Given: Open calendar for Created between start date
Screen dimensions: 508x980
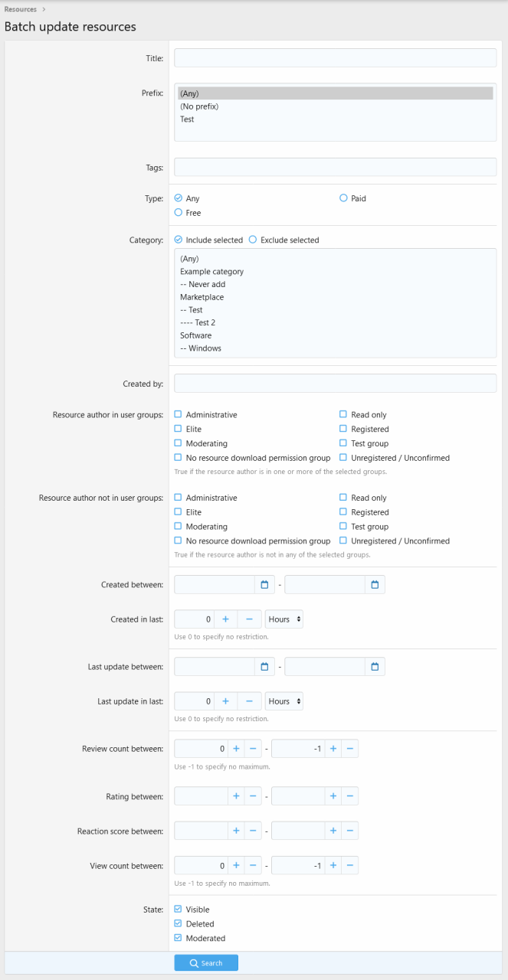Looking at the screenshot, I should point(264,585).
